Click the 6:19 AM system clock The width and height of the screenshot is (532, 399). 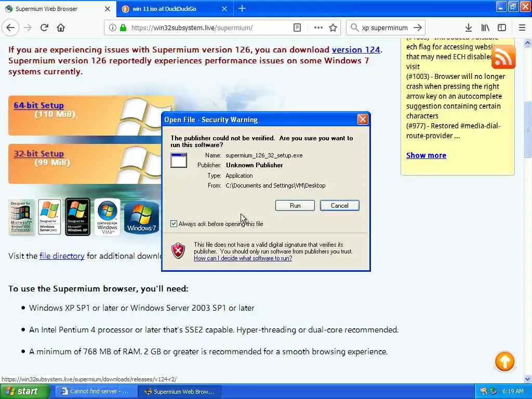(513, 391)
